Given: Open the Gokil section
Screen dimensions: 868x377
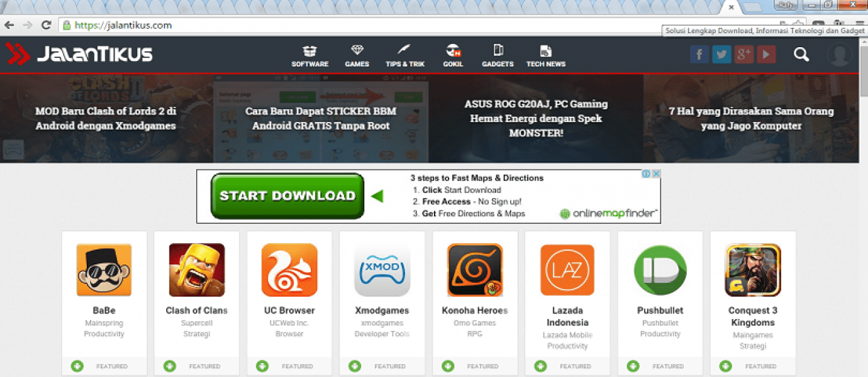Looking at the screenshot, I should [453, 56].
